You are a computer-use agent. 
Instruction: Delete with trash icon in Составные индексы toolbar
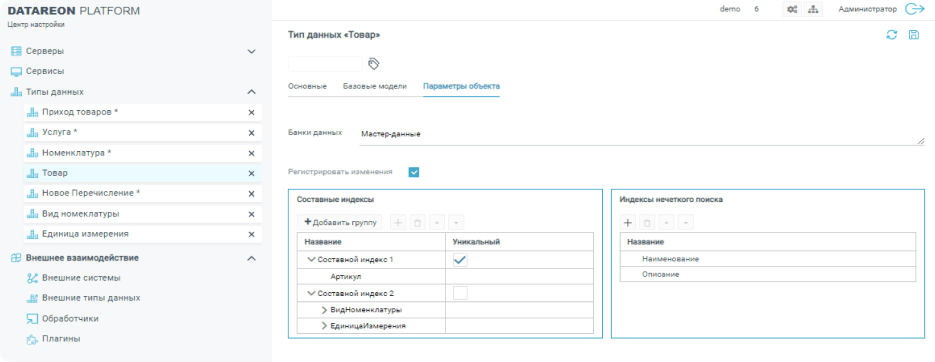point(417,222)
